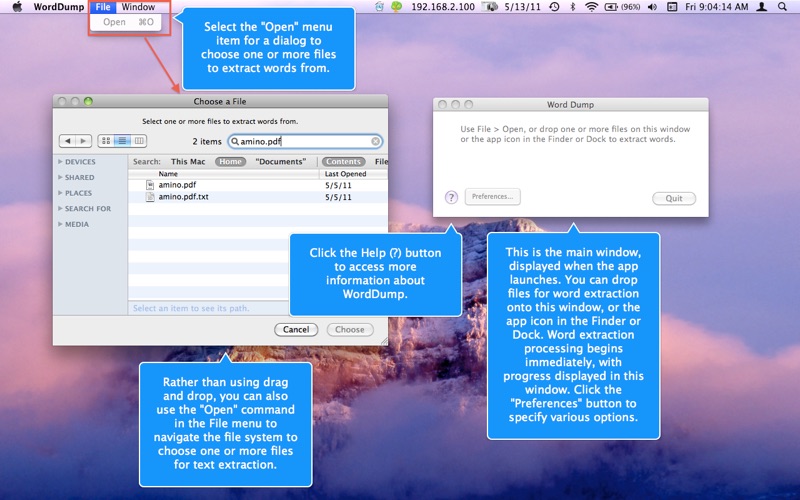The image size is (800, 500).
Task: Switch to column view in file dialog
Action: coord(139,141)
